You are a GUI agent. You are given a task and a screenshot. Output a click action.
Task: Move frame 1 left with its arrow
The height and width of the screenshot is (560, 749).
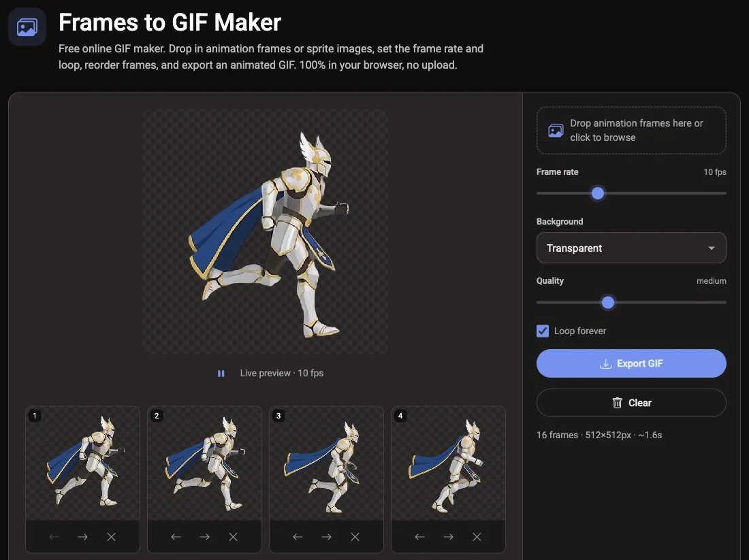click(x=54, y=537)
